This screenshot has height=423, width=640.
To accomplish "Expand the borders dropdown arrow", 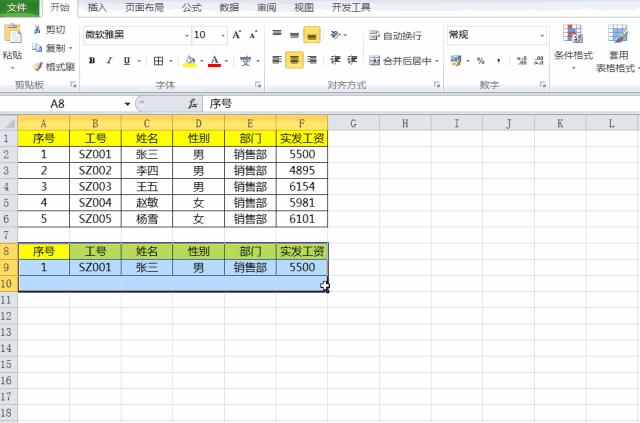I will [x=171, y=61].
